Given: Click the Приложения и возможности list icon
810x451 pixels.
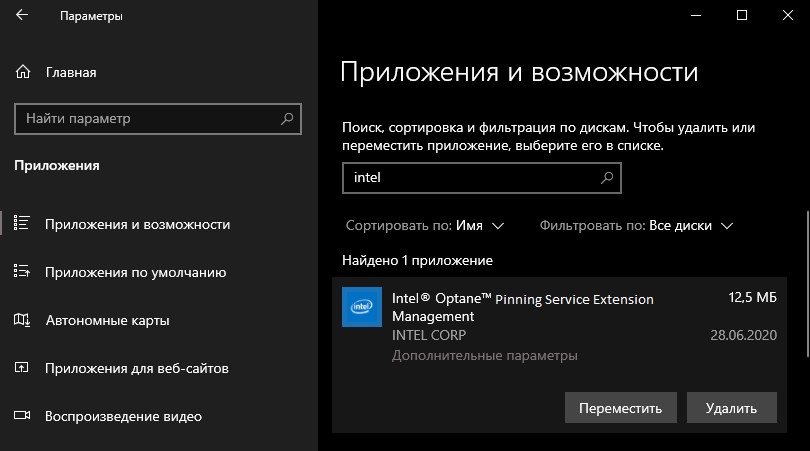Looking at the screenshot, I should [x=21, y=223].
